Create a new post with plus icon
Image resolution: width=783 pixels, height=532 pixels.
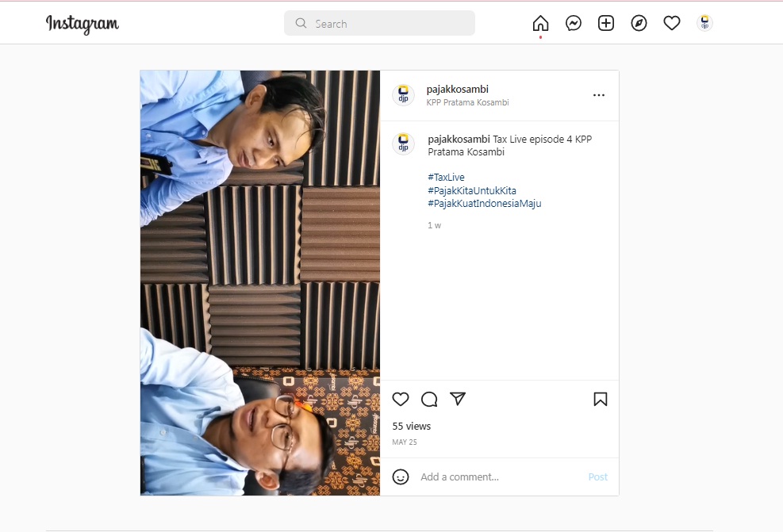(606, 24)
